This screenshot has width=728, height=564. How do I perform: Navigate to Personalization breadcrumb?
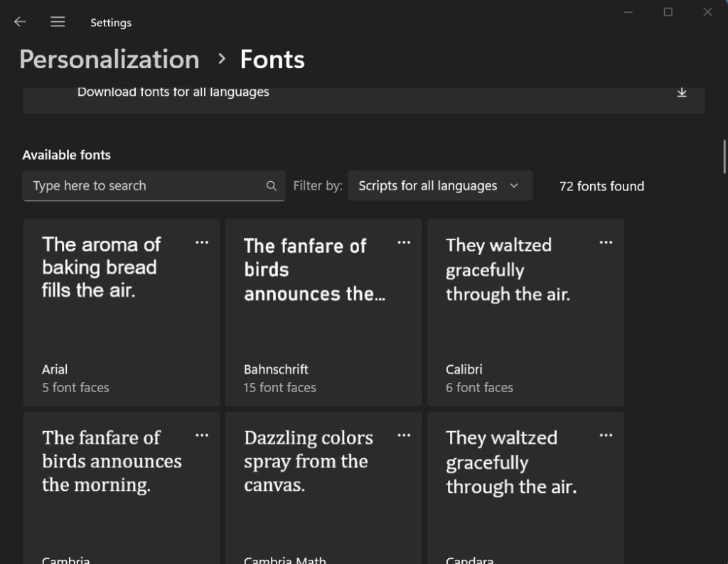coord(109,59)
